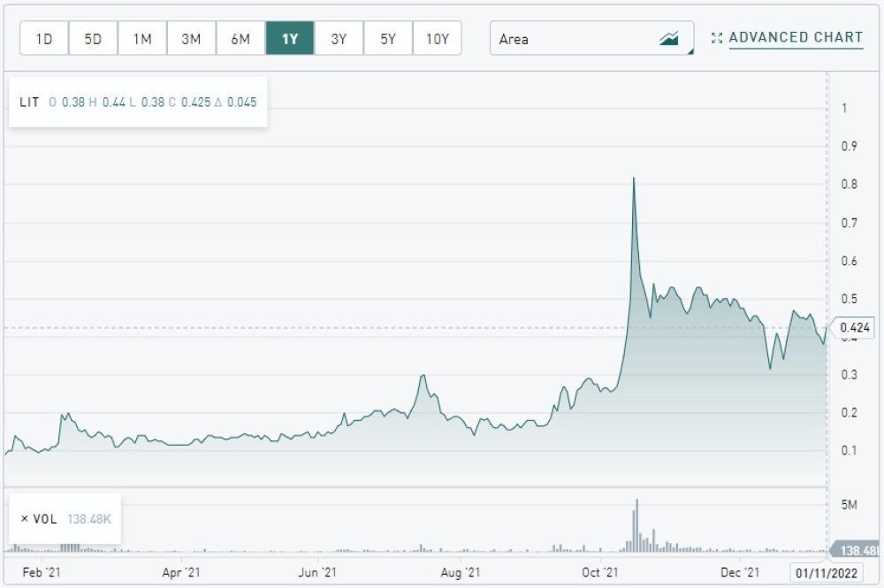Select the 5D time range
884x588 pixels.
click(x=93, y=38)
